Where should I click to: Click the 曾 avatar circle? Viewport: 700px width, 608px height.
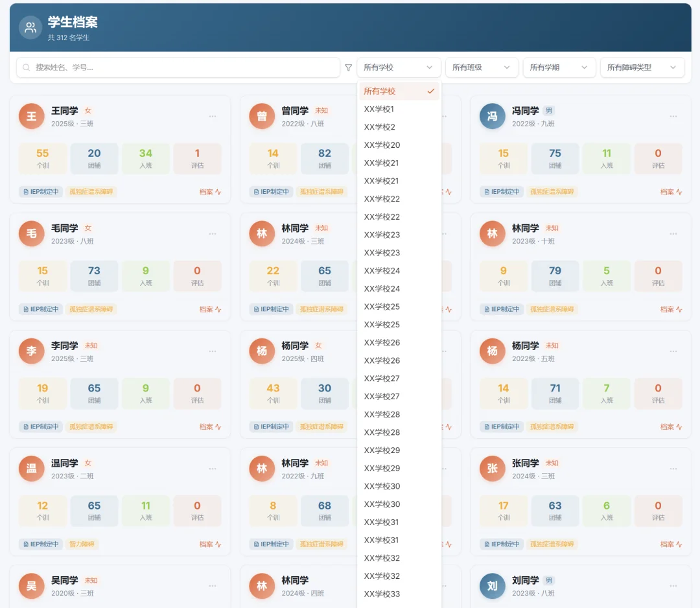pos(262,116)
